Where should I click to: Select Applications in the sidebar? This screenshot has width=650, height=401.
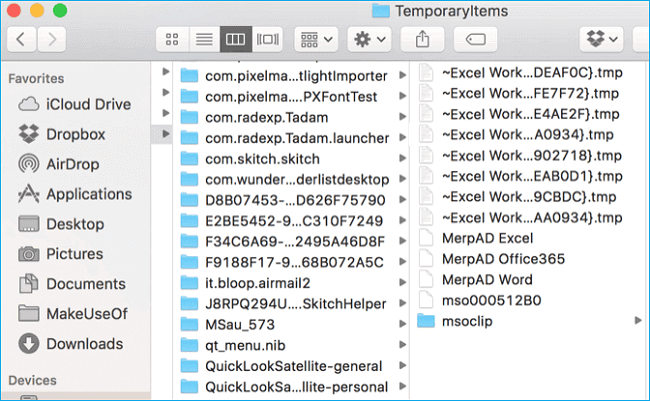89,194
